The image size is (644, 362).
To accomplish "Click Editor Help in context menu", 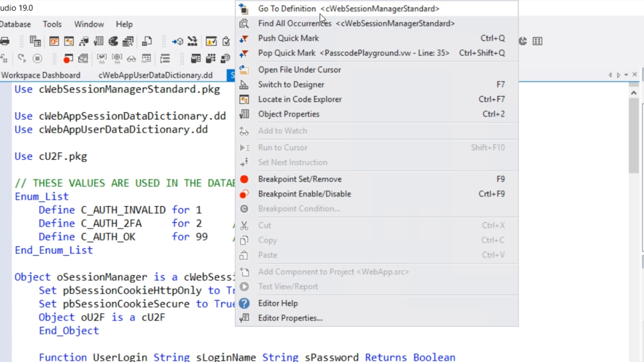I will [x=278, y=303].
